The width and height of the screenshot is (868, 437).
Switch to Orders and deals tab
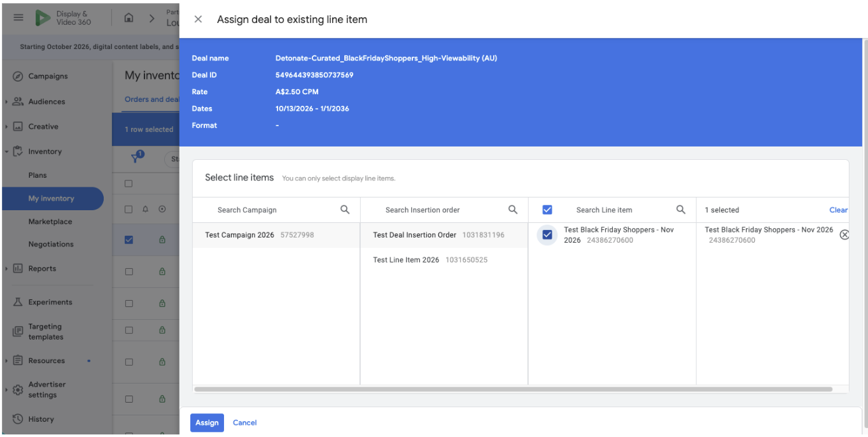click(151, 99)
